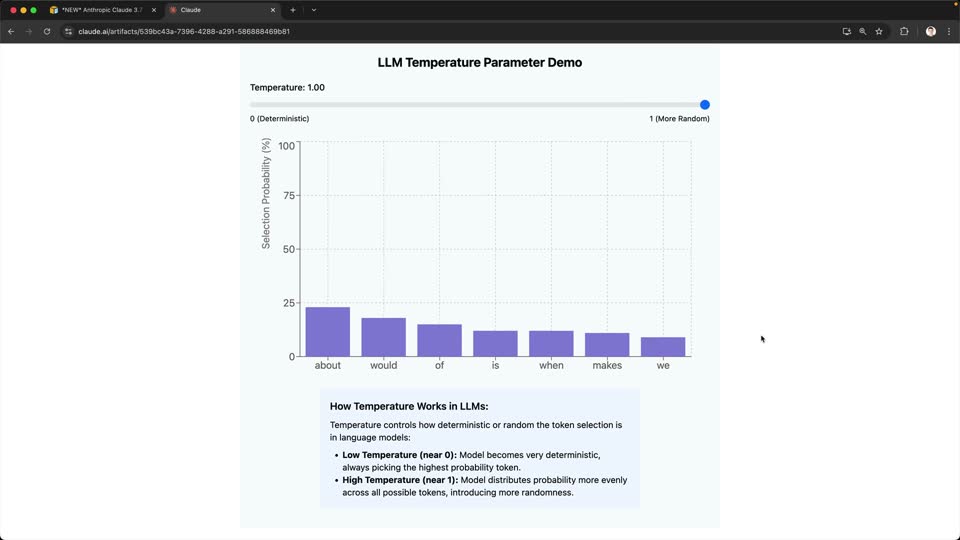Click the 'we' bar in the chart
960x540 pixels.
663,347
